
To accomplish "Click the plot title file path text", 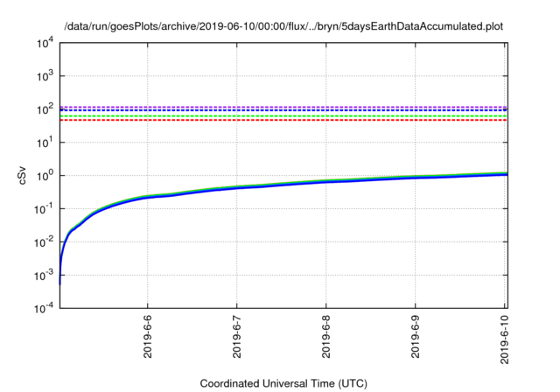I will [x=283, y=26].
